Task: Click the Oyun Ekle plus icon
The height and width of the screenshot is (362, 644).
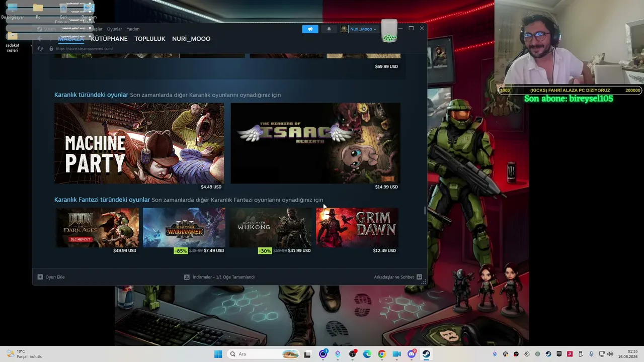Action: tap(40, 277)
